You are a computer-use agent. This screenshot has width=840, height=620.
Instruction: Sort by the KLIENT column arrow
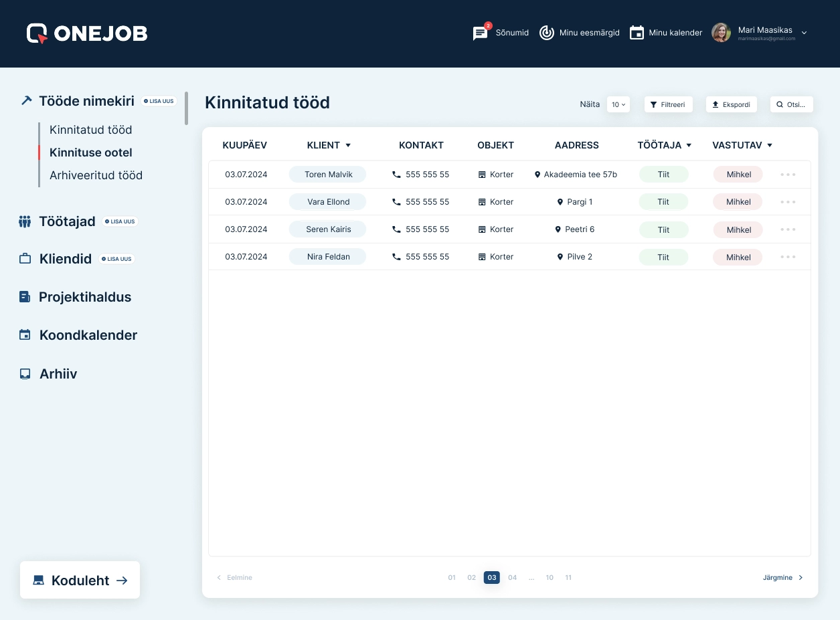tap(348, 145)
